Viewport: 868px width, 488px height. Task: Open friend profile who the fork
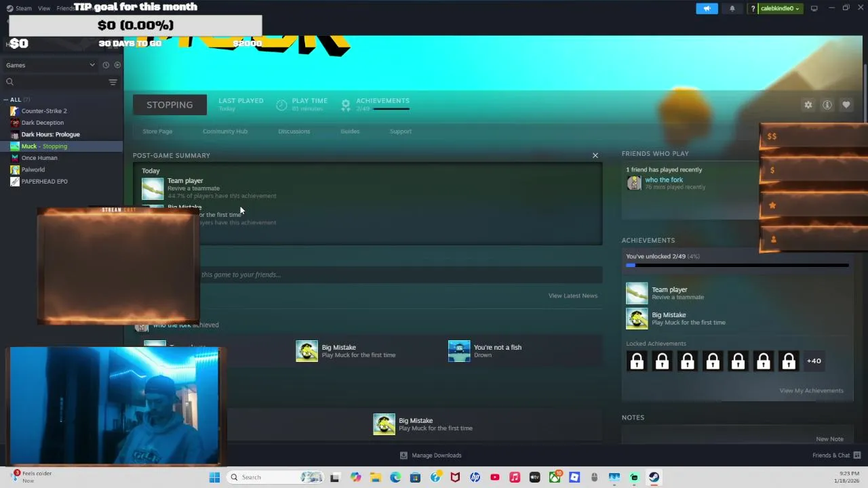[664, 180]
